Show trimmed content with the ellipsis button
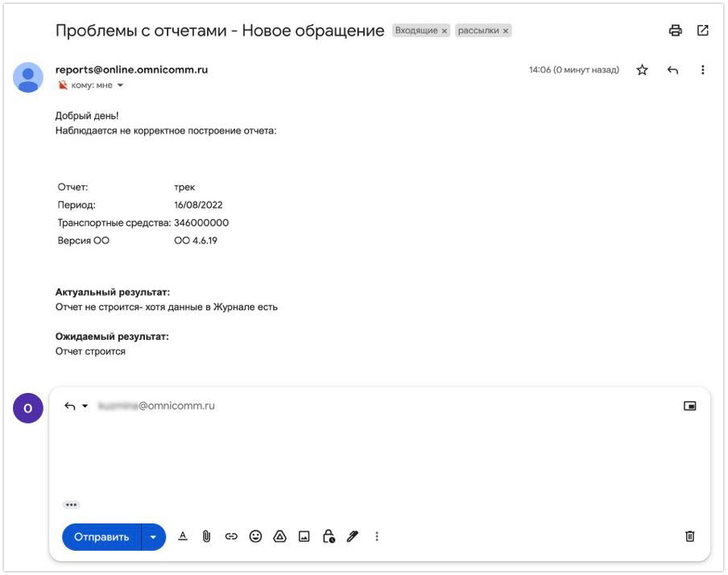728x575 pixels. (x=71, y=505)
